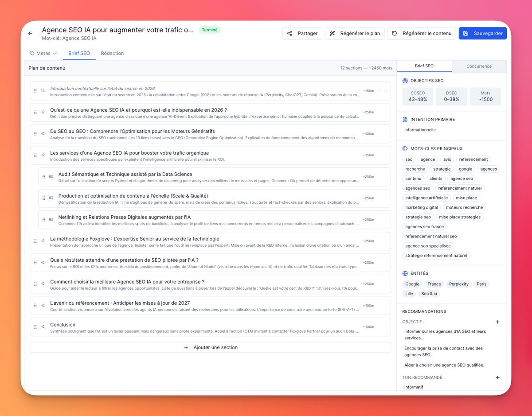This screenshot has width=532, height=416.
Task: Select Audit Sémantique et Technique H3 heading
Action: [125, 174]
